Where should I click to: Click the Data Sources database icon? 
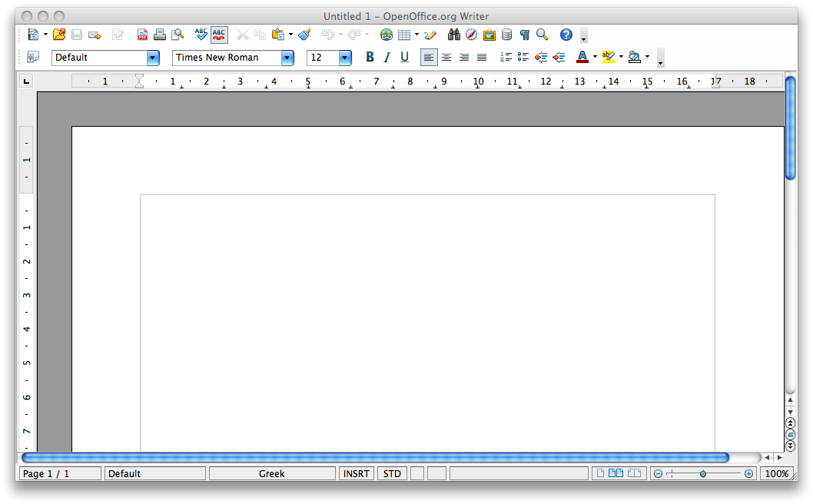(x=506, y=35)
